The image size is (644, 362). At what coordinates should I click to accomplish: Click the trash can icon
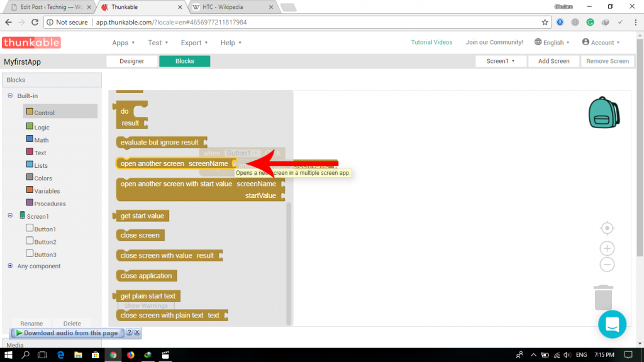point(603,297)
